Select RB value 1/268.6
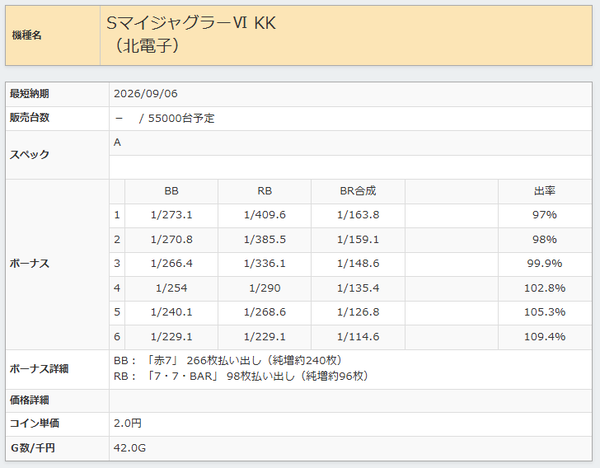Viewport: 600px width, 468px height. point(264,312)
